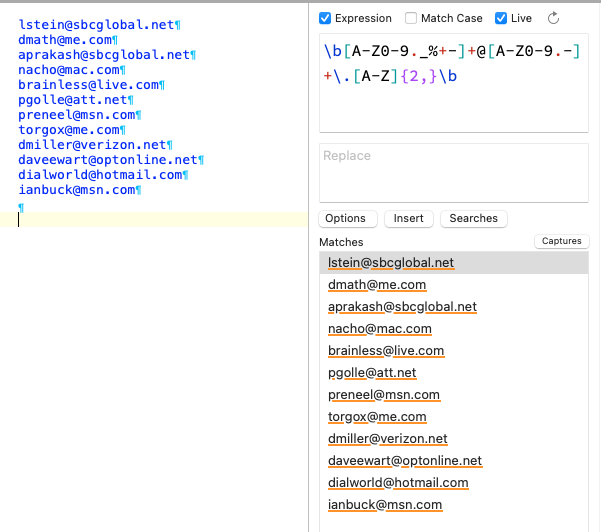Click torgox@me.com line in the editor
This screenshot has width=601, height=532.
pos(69,130)
